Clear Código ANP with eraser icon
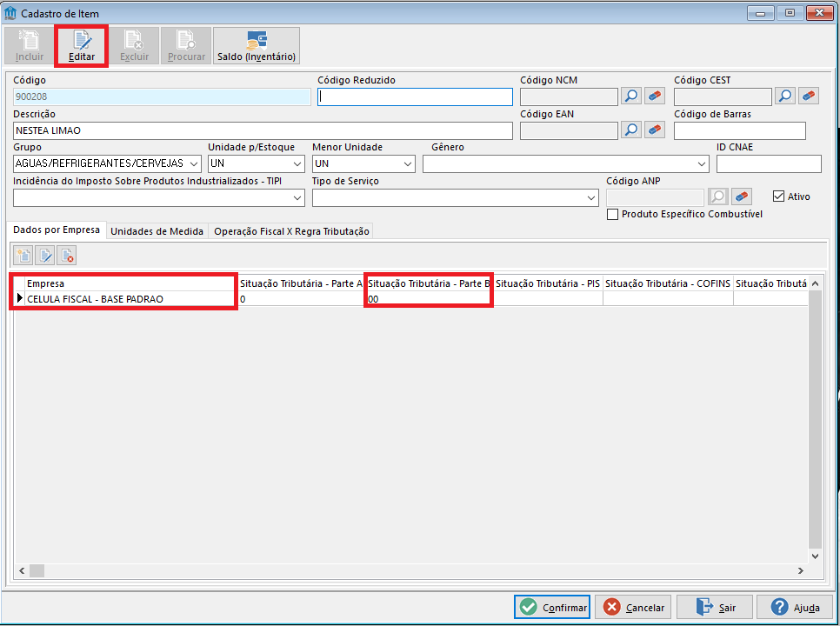 pyautogui.click(x=742, y=197)
